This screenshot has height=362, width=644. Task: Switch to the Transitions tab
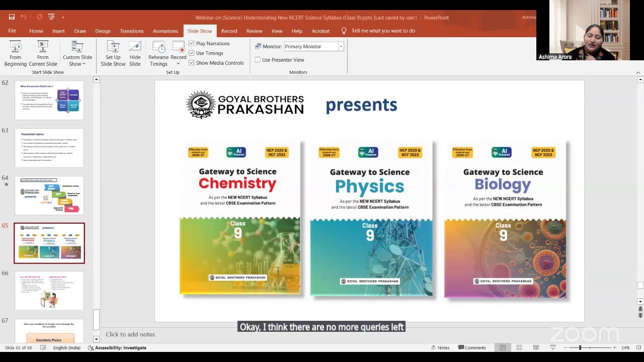(132, 31)
